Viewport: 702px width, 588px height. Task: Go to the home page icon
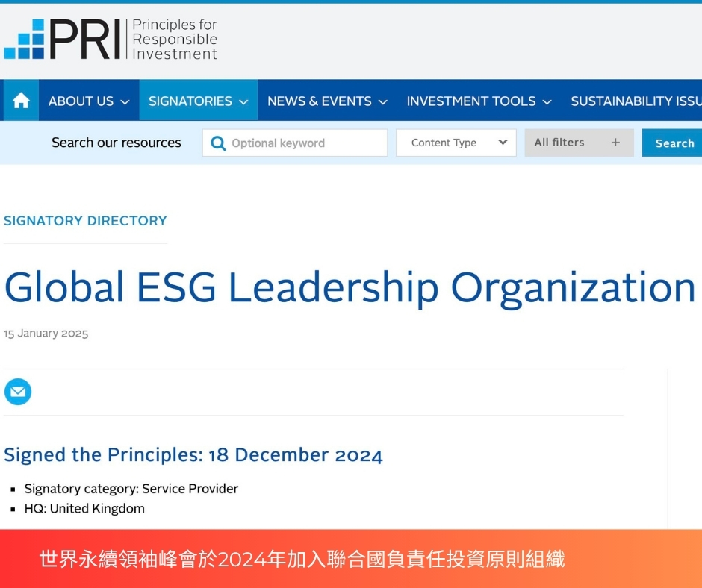pos(21,100)
